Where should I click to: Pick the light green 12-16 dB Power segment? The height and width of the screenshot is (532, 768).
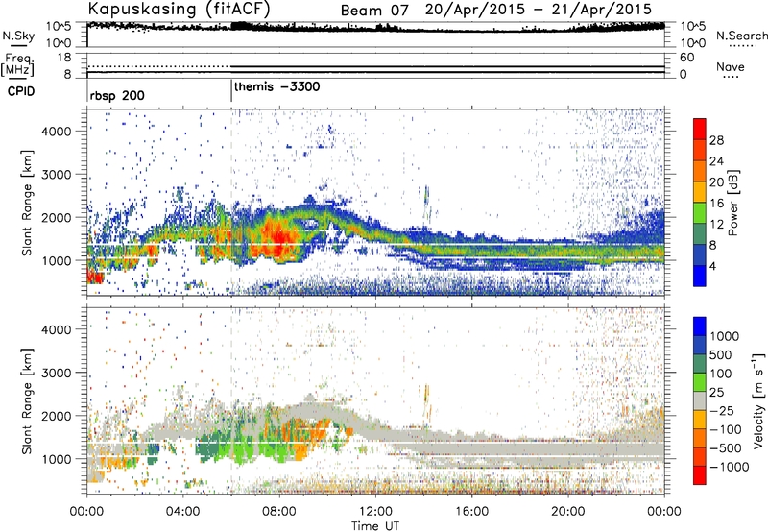pyautogui.click(x=700, y=212)
